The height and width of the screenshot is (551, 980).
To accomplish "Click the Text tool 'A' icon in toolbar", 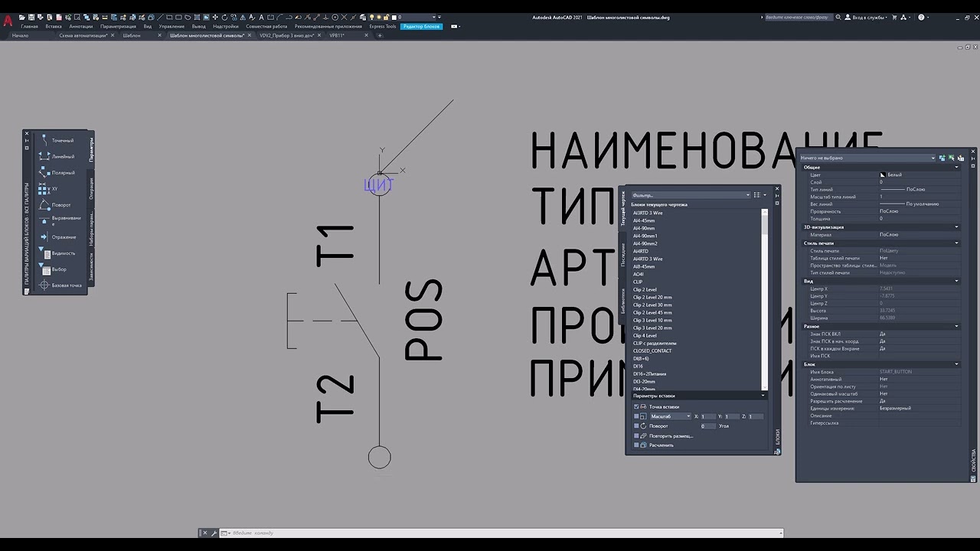I will click(x=261, y=16).
